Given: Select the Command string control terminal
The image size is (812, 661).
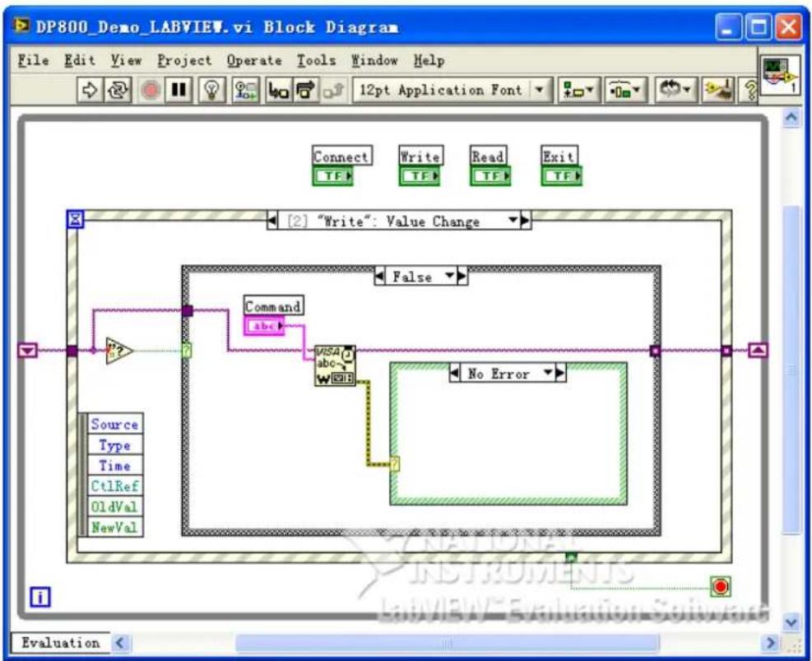Looking at the screenshot, I should tap(264, 326).
